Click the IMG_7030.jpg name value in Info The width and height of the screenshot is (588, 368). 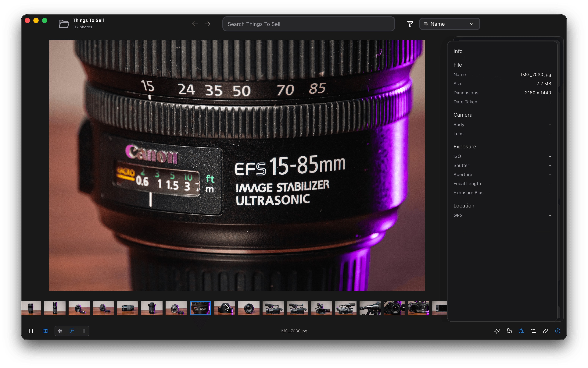pos(536,74)
